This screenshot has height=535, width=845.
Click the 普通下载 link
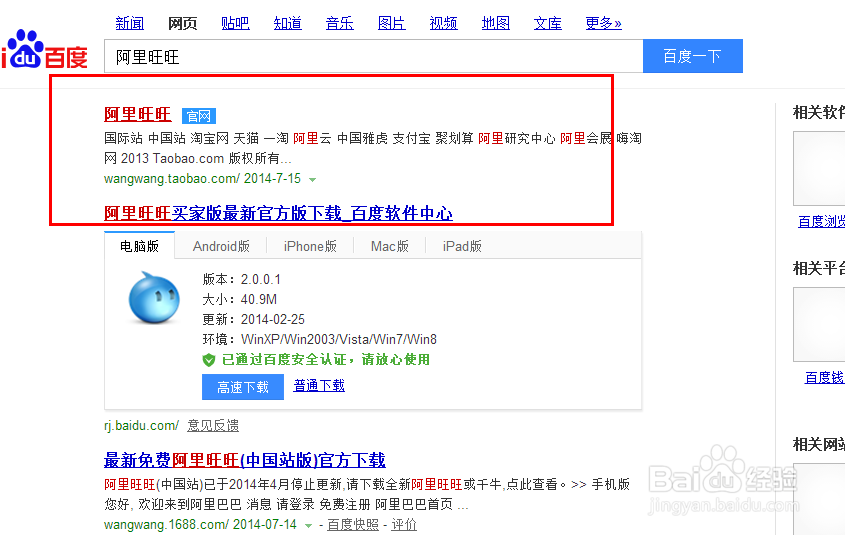tap(319, 386)
